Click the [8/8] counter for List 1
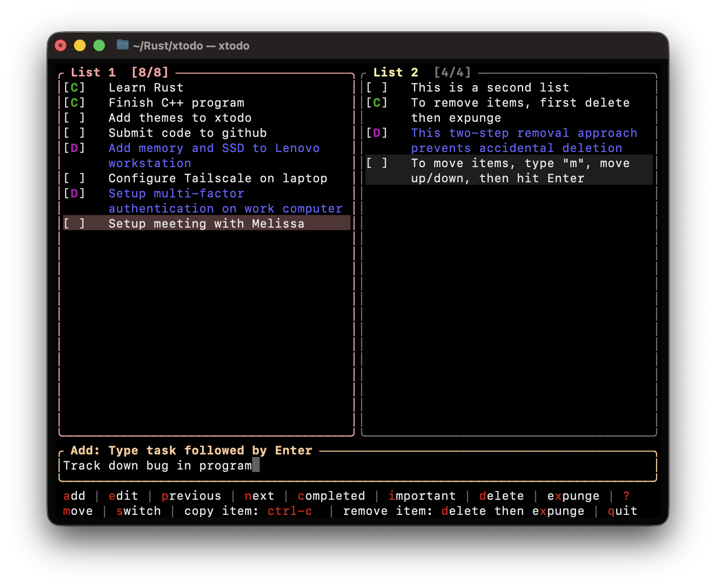 click(x=150, y=72)
